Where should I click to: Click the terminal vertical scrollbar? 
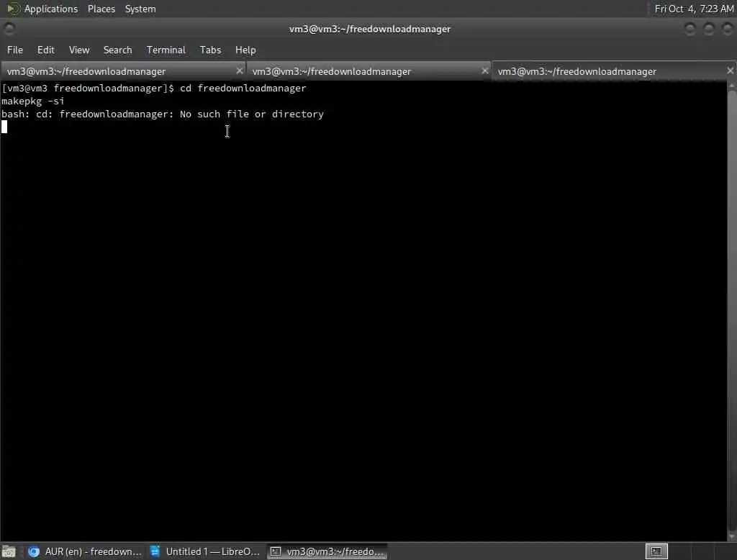[732, 310]
